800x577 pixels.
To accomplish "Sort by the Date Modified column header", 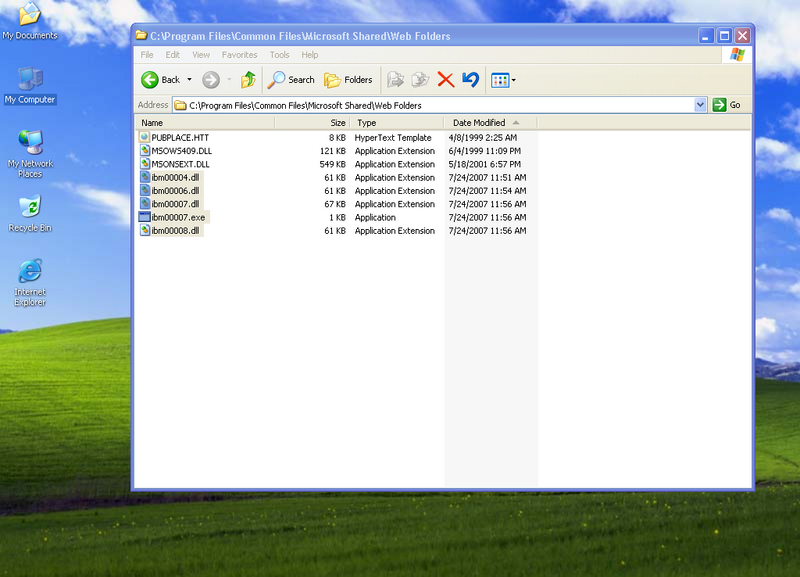I will click(490, 123).
